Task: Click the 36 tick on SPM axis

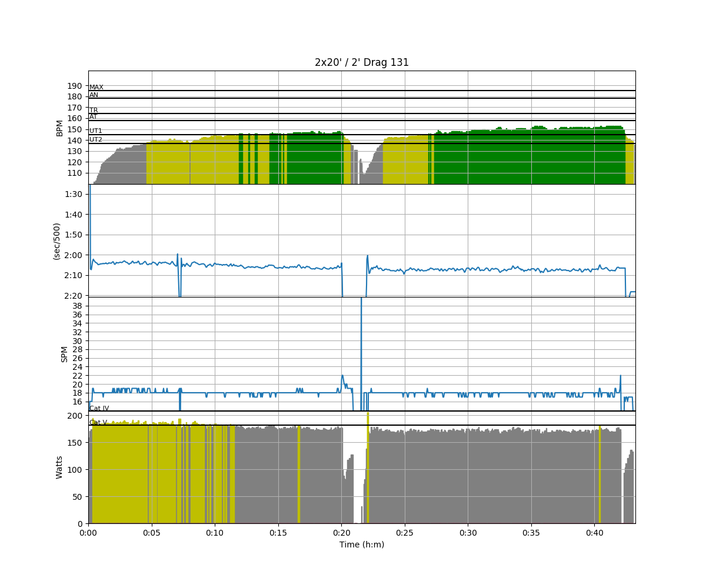Action: [77, 315]
